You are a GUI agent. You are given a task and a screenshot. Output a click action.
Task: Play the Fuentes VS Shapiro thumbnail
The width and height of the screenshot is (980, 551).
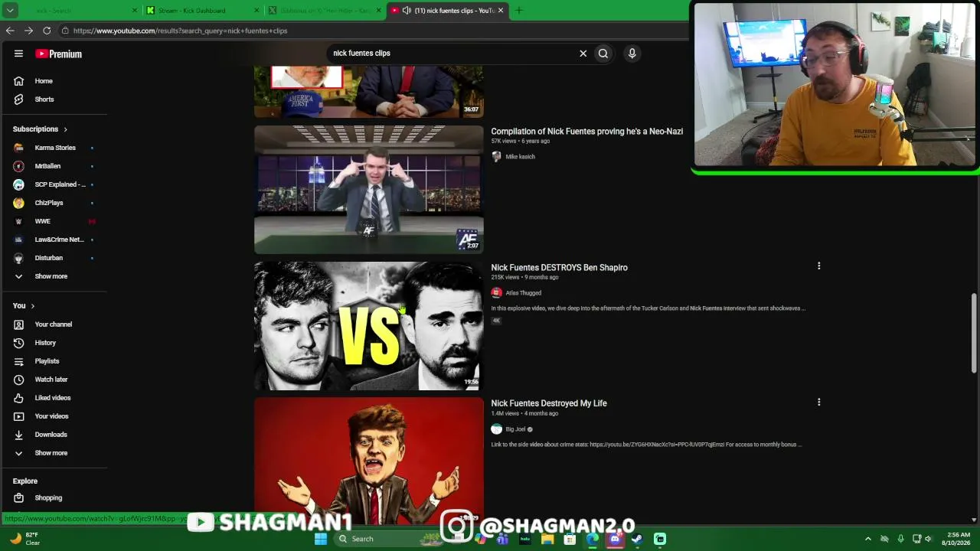[369, 326]
